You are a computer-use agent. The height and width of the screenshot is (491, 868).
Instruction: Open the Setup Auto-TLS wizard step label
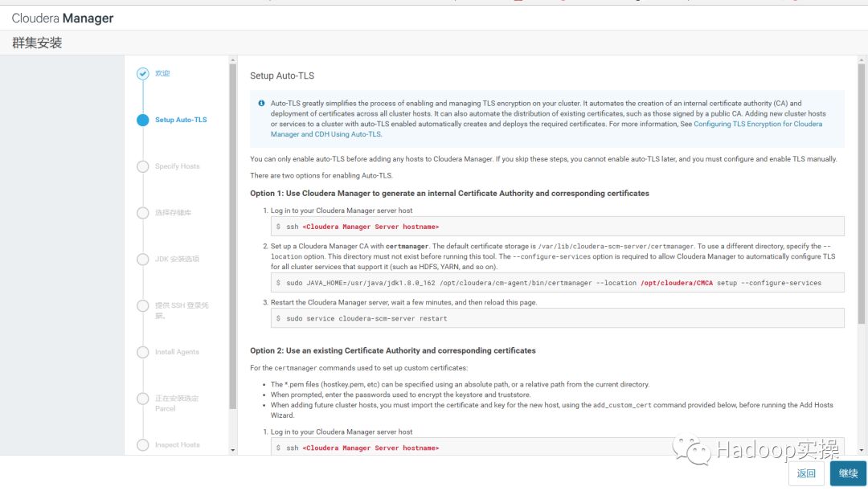pyautogui.click(x=181, y=120)
